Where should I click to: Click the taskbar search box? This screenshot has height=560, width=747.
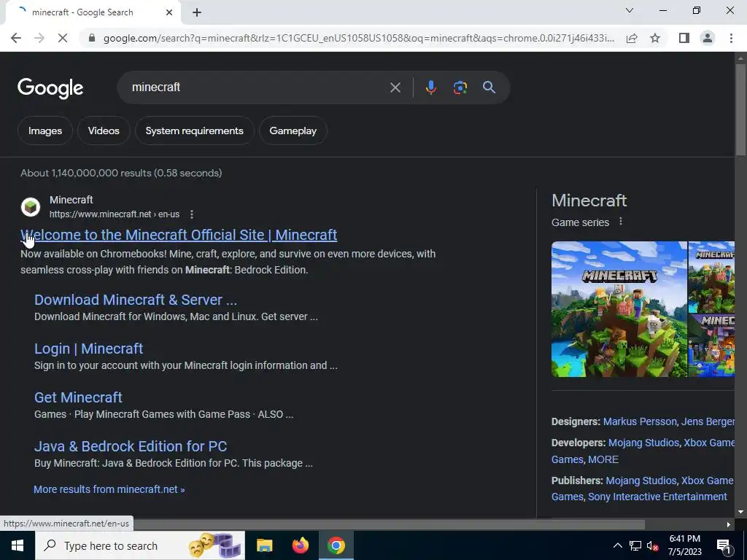click(140, 545)
